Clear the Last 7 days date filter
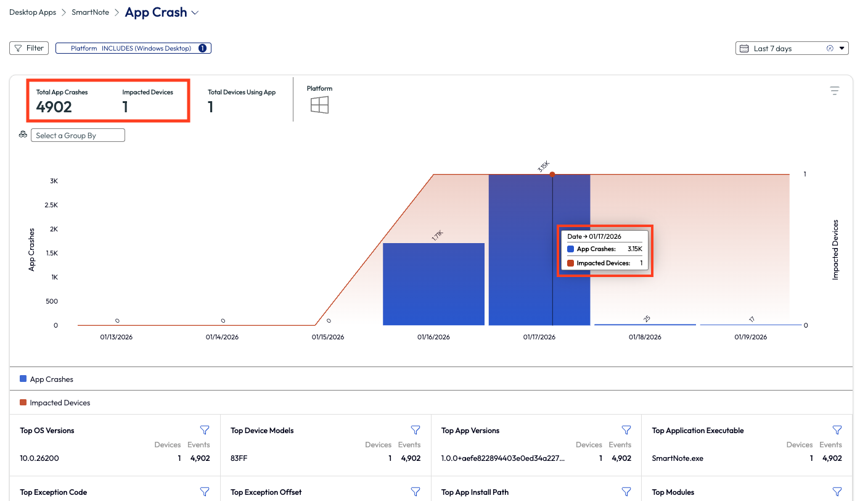The image size is (868, 501). click(830, 48)
